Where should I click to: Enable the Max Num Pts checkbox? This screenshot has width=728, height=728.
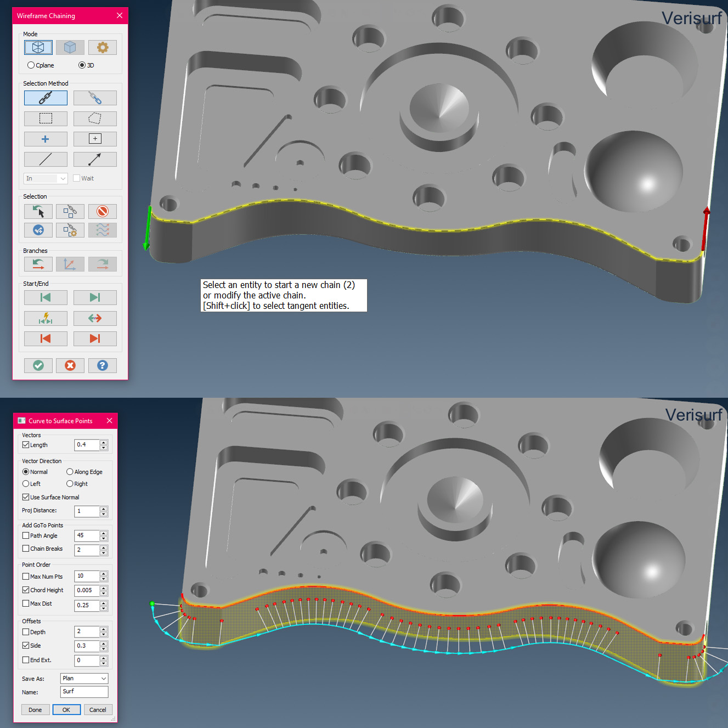(26, 577)
